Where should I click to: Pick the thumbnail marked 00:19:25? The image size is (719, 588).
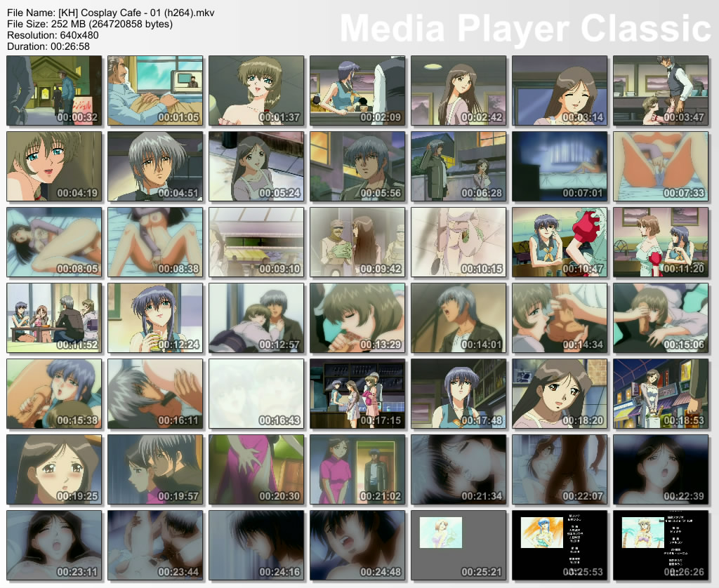point(54,469)
